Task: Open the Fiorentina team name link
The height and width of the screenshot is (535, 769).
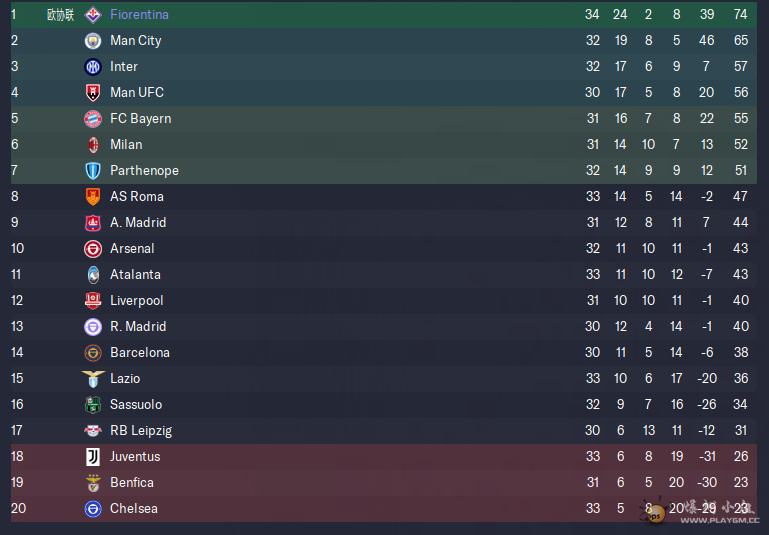Action: 139,15
